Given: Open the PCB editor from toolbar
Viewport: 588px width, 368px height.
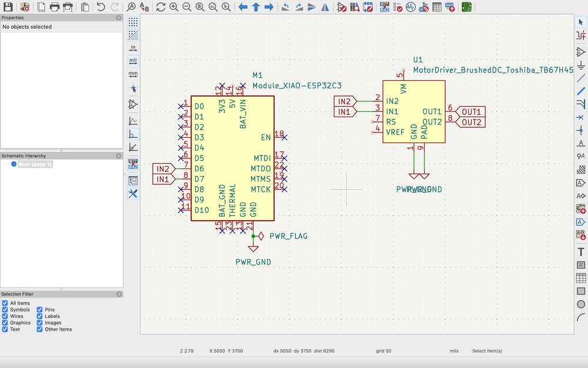Looking at the screenshot, I should pos(466,7).
